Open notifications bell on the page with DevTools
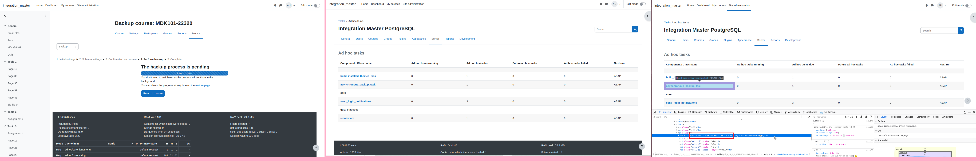Screen dimensions: 980x161 (926, 5)
